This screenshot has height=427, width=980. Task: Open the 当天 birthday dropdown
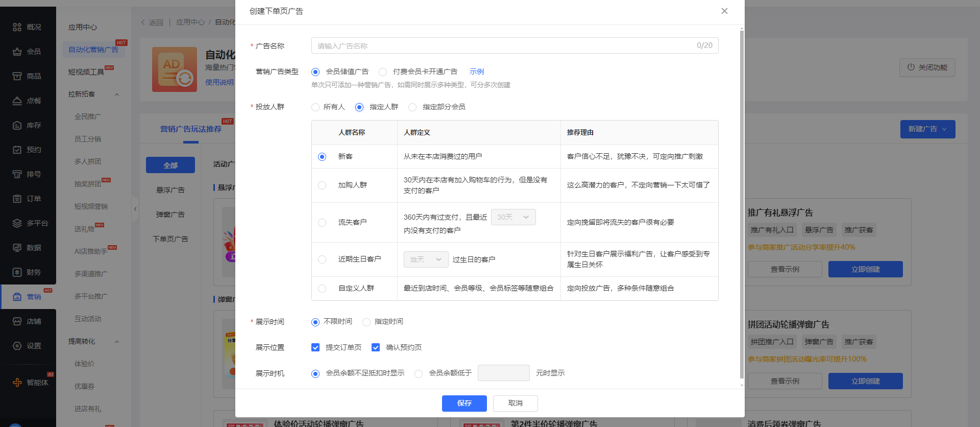click(426, 259)
